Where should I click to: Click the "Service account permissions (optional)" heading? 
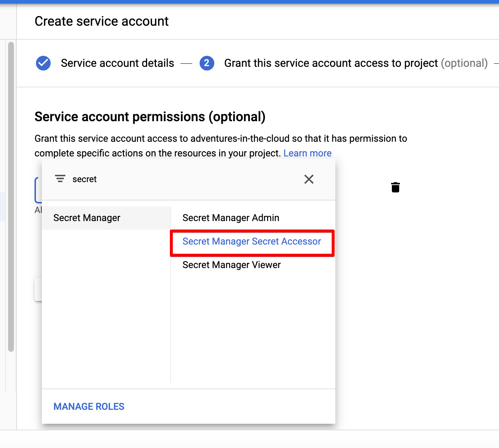tap(150, 117)
